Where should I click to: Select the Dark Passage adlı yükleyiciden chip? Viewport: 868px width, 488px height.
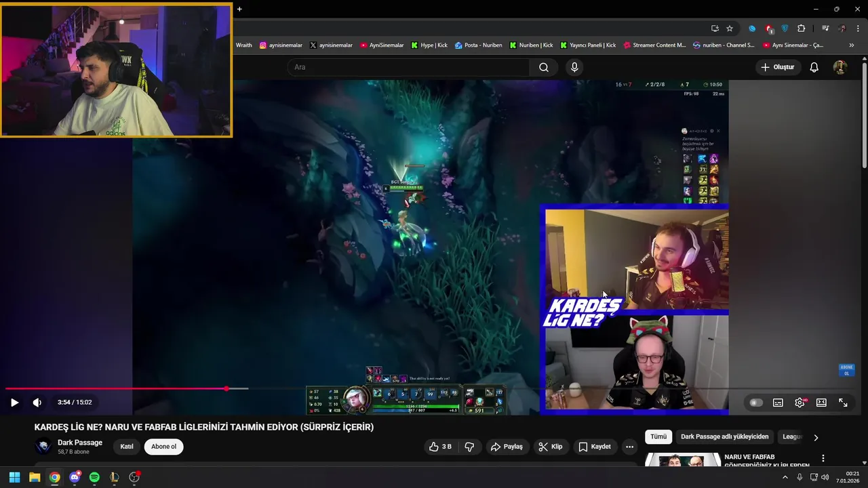pos(725,437)
